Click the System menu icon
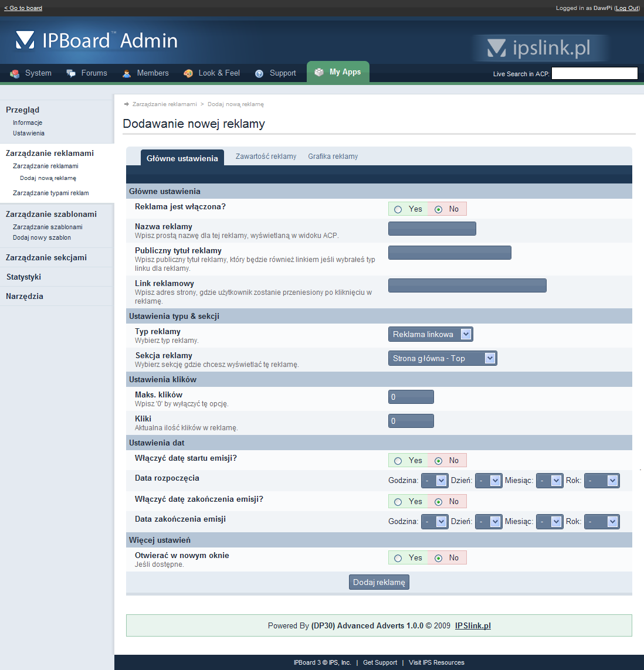This screenshot has width=644, height=670. tap(15, 73)
